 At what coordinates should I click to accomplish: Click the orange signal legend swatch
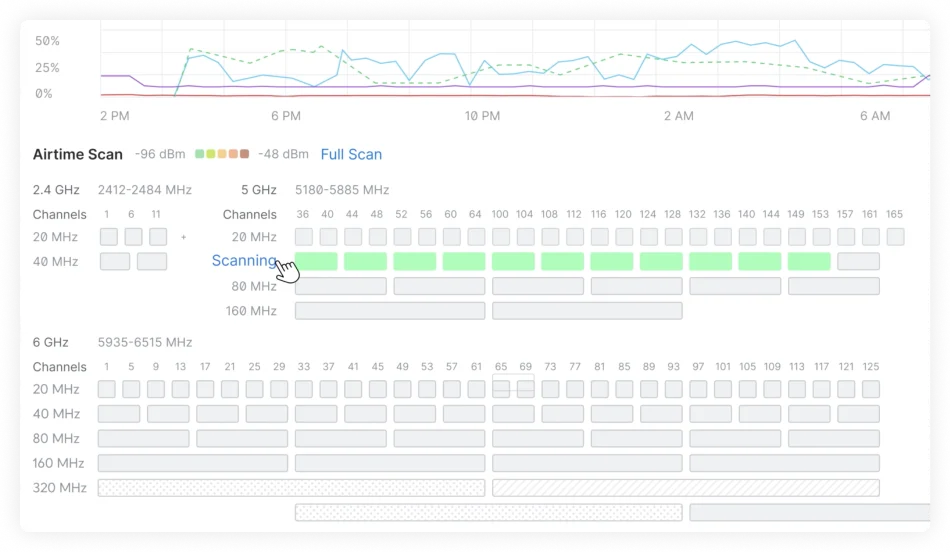[233, 154]
